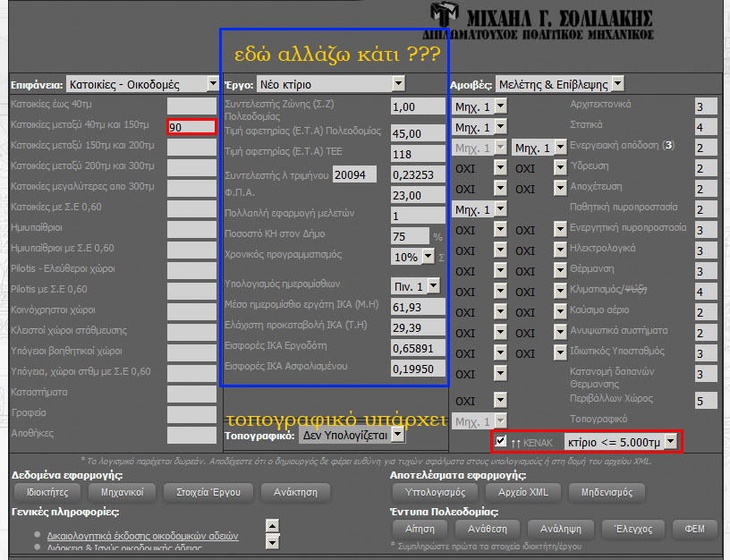Toggle the ΚΕΝΑΚ checkbox
Screen dimensions: 730x560
click(500, 441)
